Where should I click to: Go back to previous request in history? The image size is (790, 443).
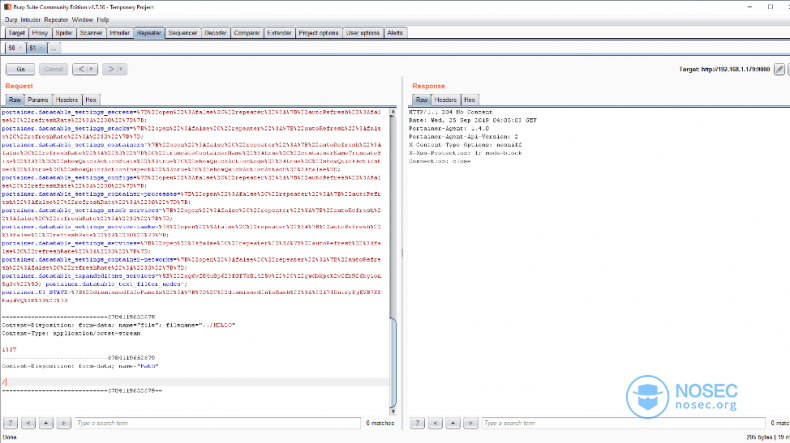[x=81, y=69]
